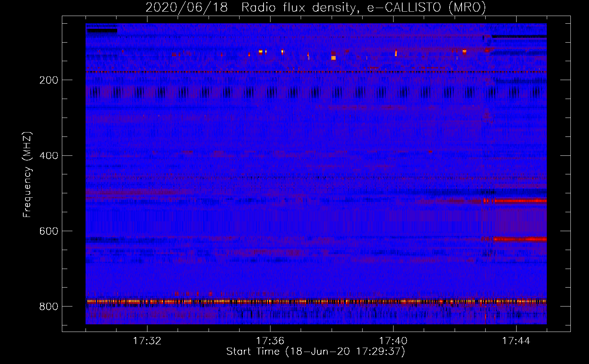This screenshot has width=589, height=364.
Task: Select the 17:36 time tick label
Action: (270, 341)
